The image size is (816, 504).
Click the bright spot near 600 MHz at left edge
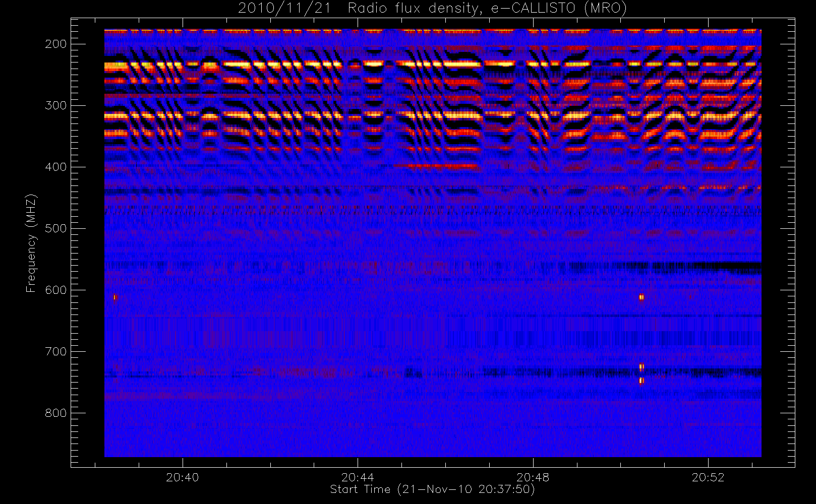click(115, 297)
